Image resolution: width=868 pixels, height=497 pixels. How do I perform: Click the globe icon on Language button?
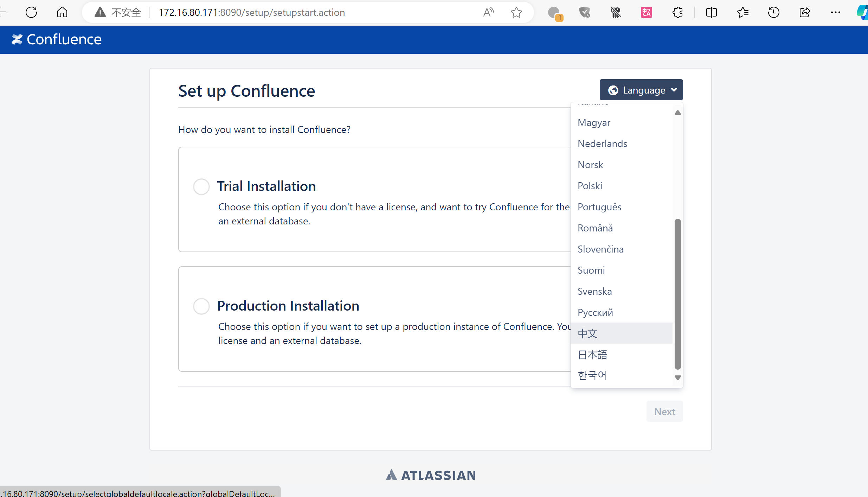pos(613,90)
